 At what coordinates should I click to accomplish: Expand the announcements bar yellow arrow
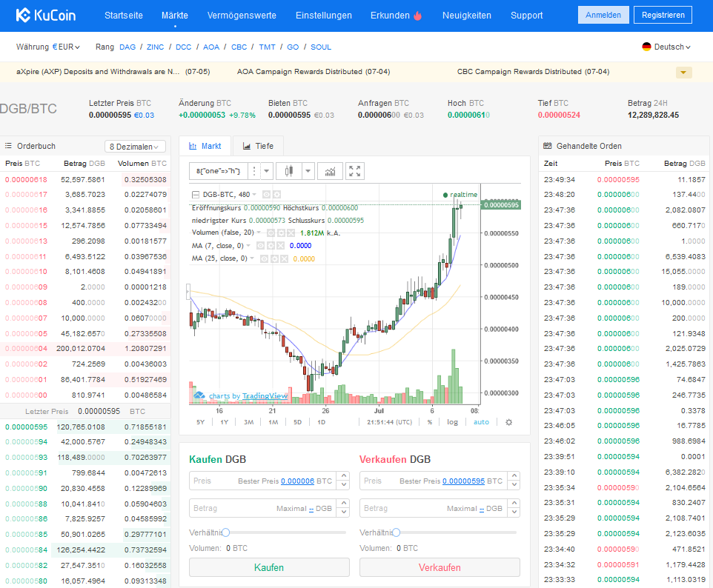[683, 73]
